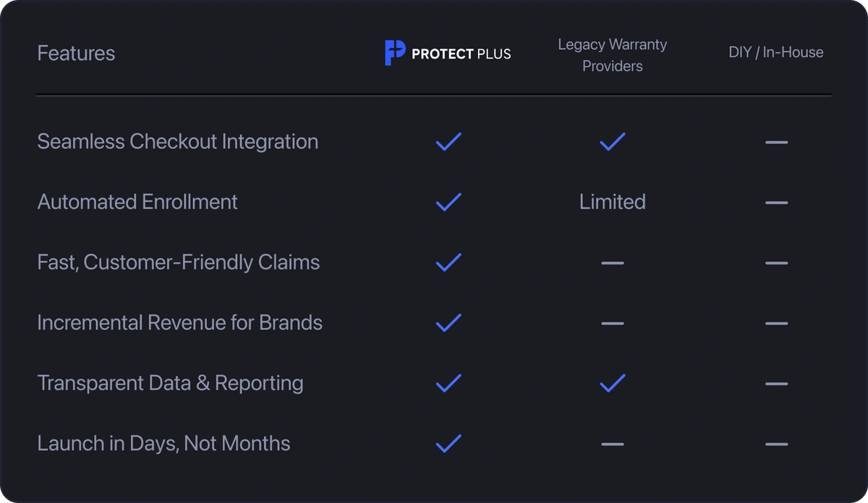Screen dimensions: 868x503
Task: Click Protect Plus checkmark for Automated Enrollment
Action: [x=448, y=202]
